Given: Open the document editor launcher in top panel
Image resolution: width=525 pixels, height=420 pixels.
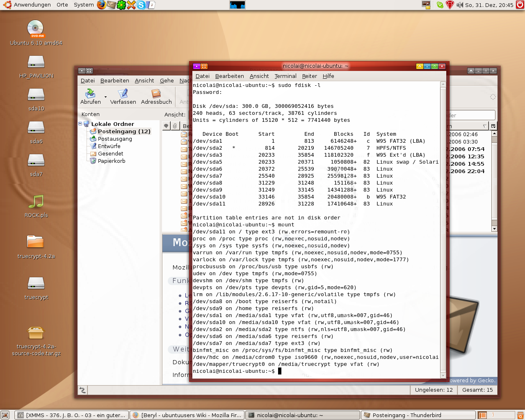Looking at the screenshot, I should 151,5.
